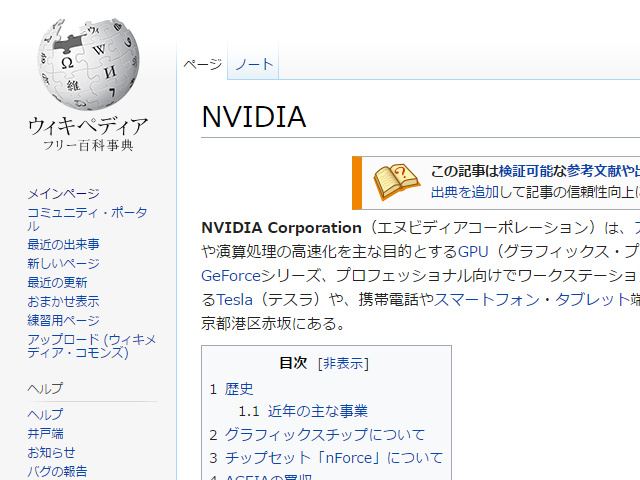The width and height of the screenshot is (640, 480).
Task: Click the Wikipedia globe logo
Action: point(88,64)
